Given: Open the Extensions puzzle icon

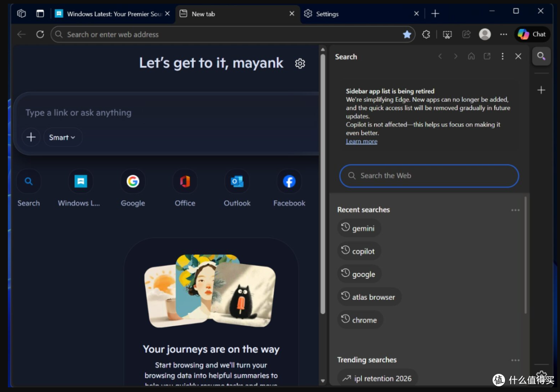Looking at the screenshot, I should 426,34.
